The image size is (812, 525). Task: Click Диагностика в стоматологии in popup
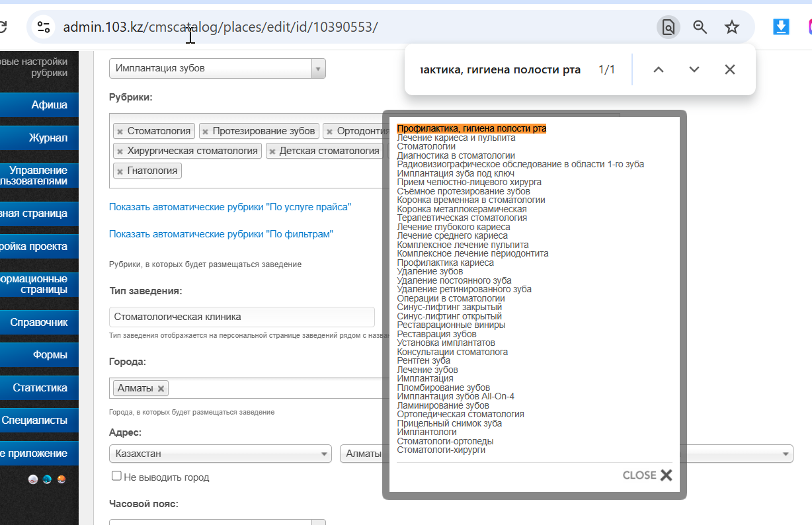(x=456, y=156)
